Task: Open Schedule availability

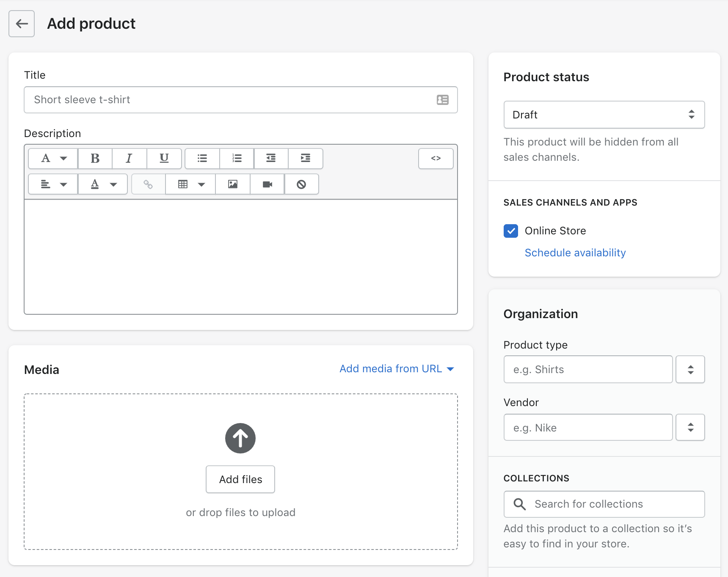Action: click(575, 253)
